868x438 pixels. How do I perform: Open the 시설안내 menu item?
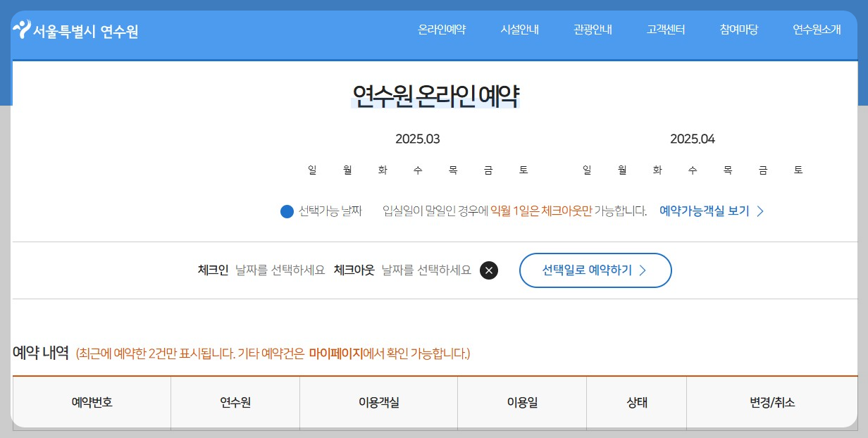(x=519, y=30)
